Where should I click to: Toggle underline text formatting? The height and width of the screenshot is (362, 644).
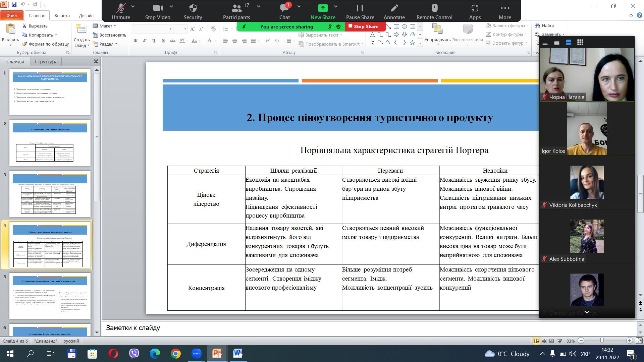[x=154, y=41]
